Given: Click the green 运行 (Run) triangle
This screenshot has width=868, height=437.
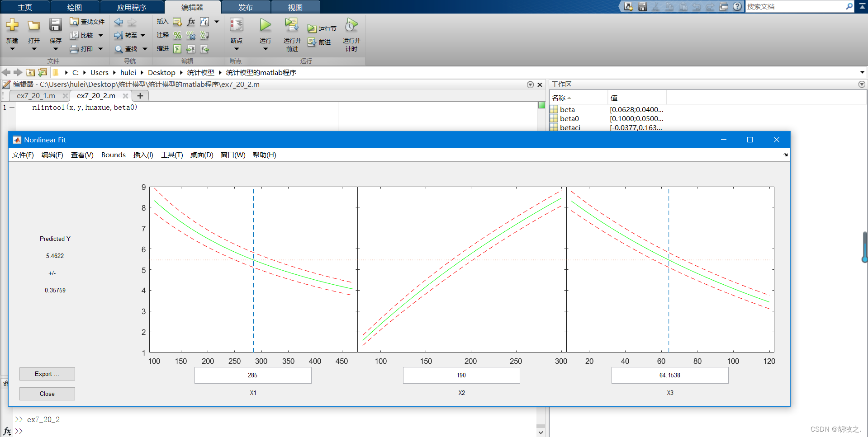Looking at the screenshot, I should pyautogui.click(x=266, y=25).
